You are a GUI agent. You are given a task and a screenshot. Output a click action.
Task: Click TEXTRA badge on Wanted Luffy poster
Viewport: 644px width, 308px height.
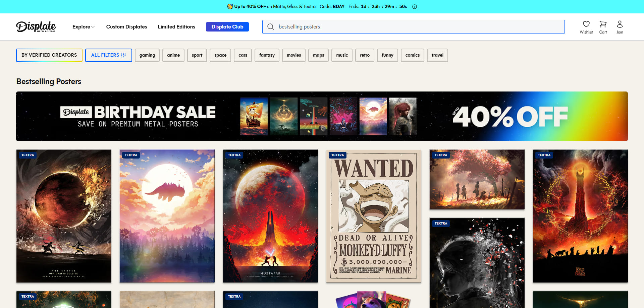(x=337, y=155)
